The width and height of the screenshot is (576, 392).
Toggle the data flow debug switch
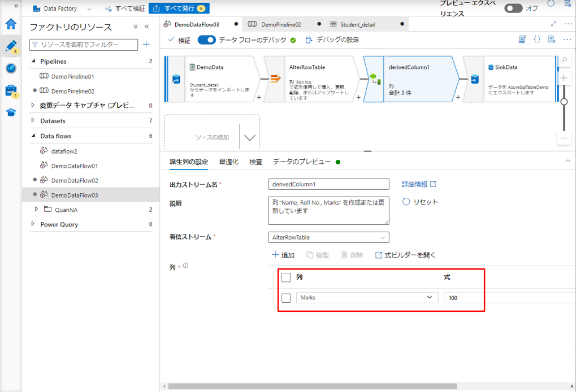point(206,40)
